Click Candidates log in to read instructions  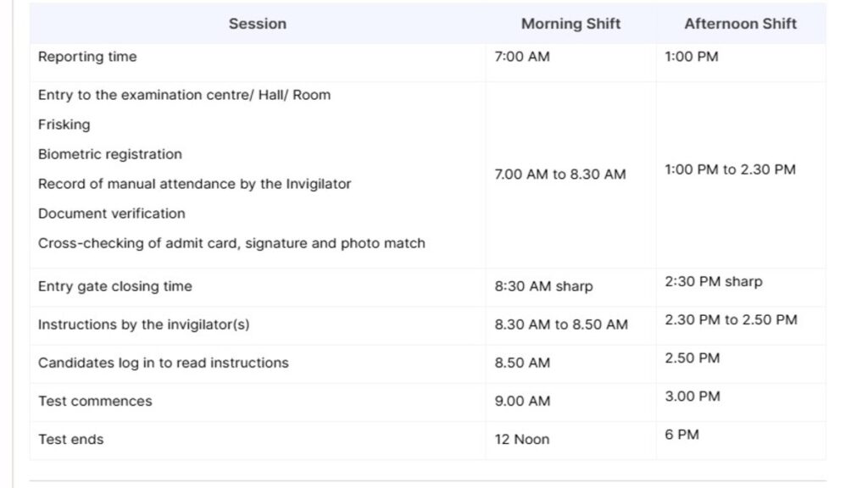[x=164, y=363]
